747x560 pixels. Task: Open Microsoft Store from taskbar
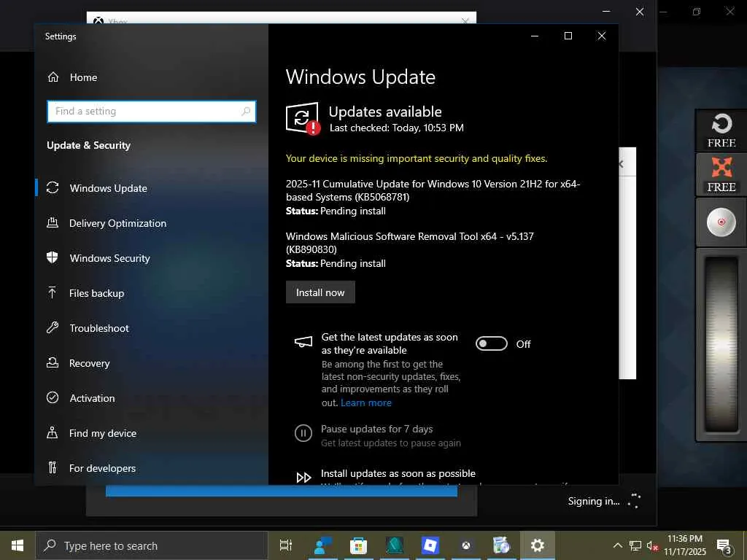pyautogui.click(x=358, y=545)
